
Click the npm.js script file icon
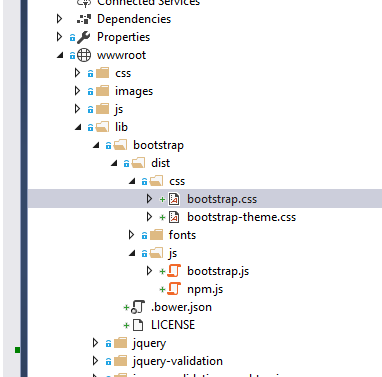click(174, 289)
